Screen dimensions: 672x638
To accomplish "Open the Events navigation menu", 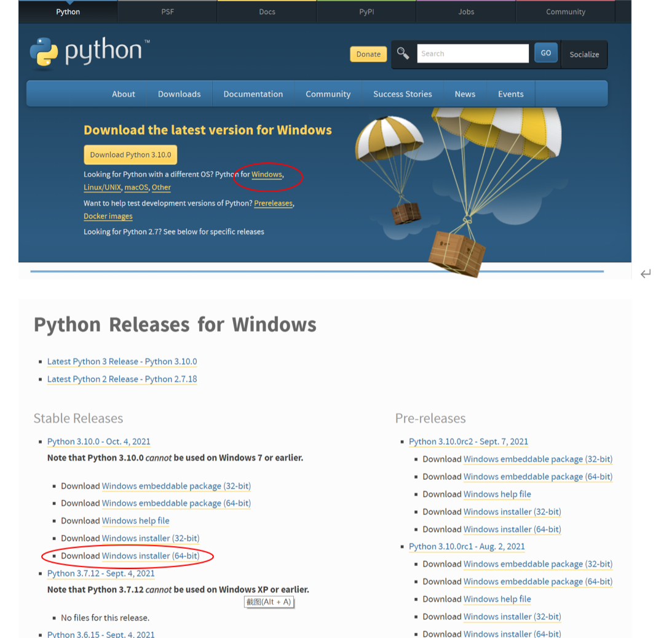I will (511, 94).
